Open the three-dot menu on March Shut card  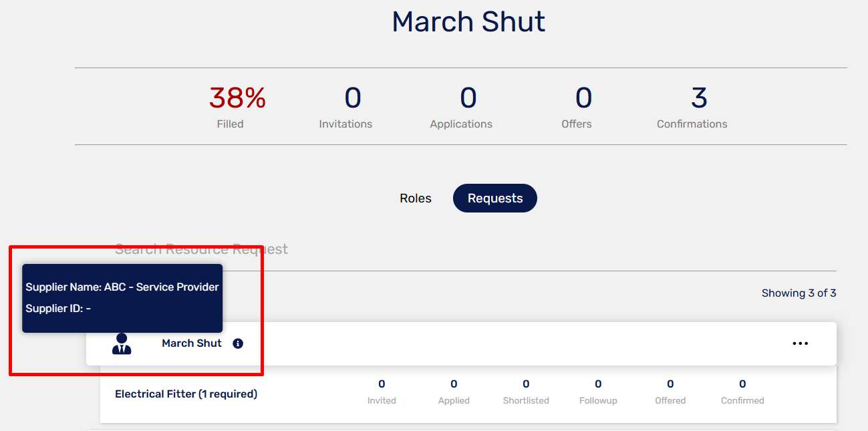800,343
